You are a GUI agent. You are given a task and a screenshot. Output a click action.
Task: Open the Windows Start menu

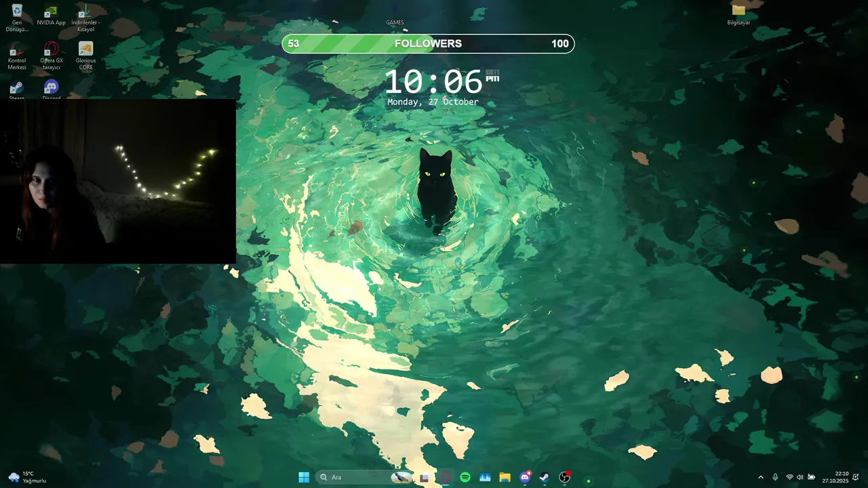[304, 477]
